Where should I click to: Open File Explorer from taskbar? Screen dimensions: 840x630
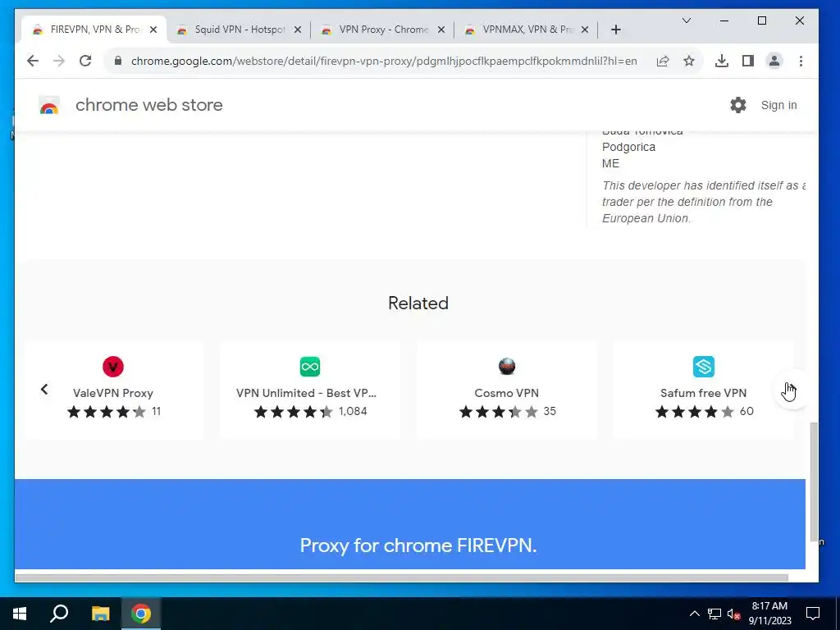click(100, 614)
